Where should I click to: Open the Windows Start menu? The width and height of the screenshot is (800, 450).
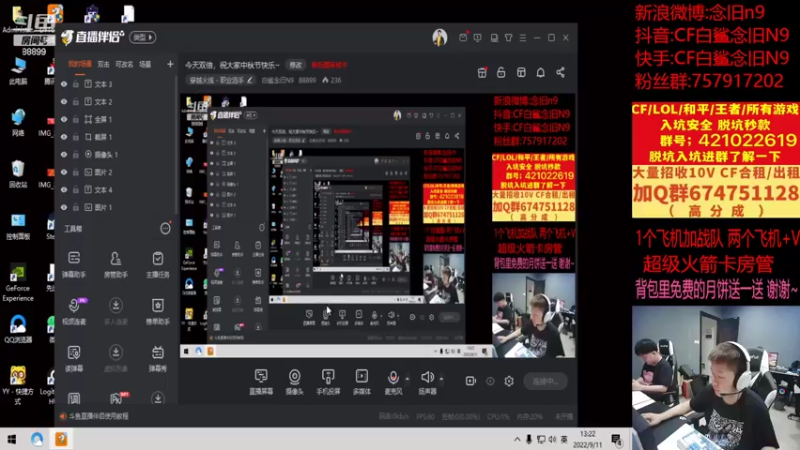pyautogui.click(x=11, y=439)
